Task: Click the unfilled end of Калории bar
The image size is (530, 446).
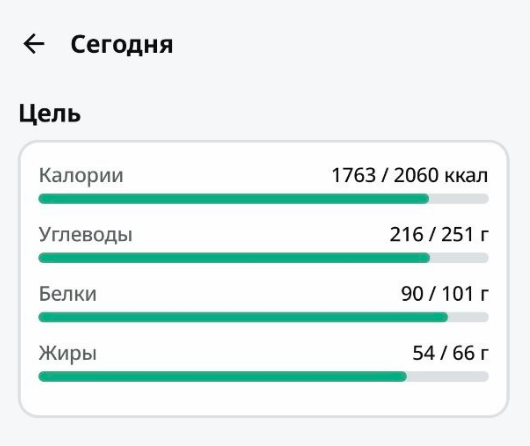Action: 459,199
